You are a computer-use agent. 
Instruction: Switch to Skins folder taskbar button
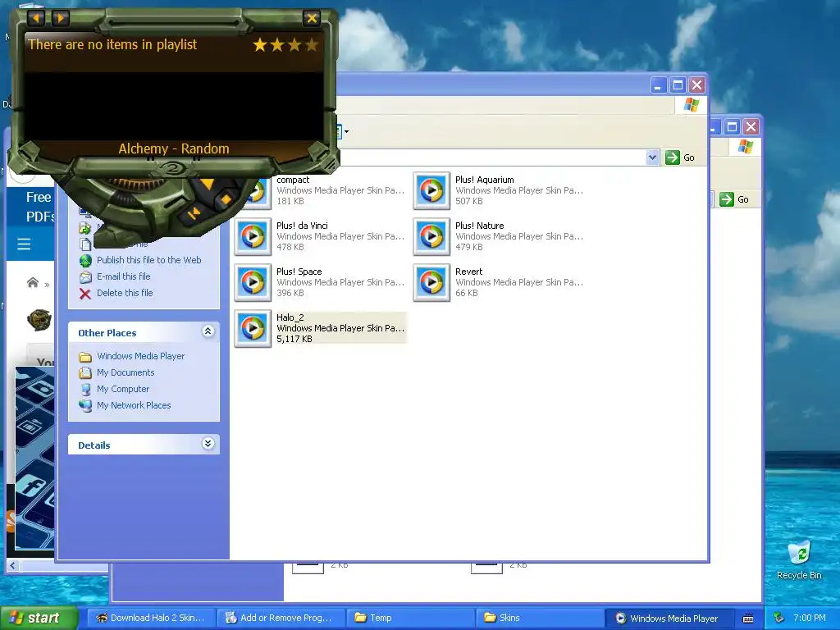point(540,618)
